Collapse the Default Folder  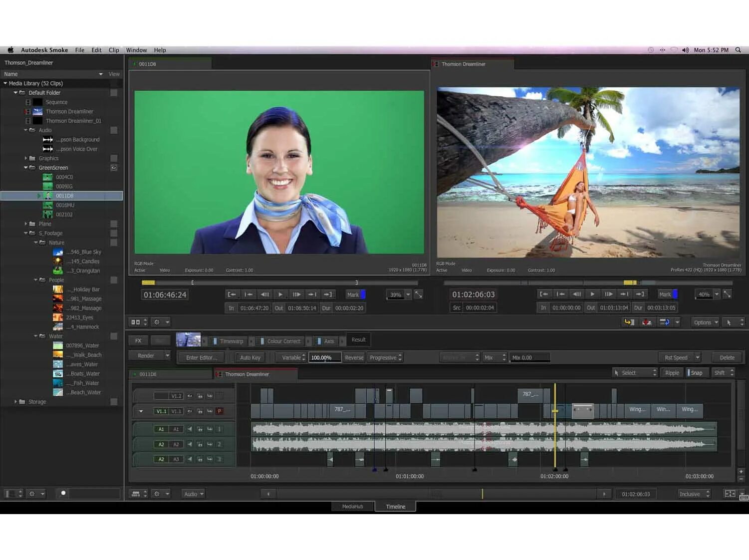tap(15, 93)
